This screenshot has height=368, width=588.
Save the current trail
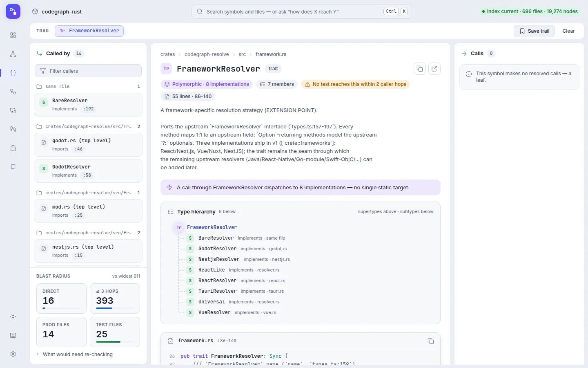[534, 31]
